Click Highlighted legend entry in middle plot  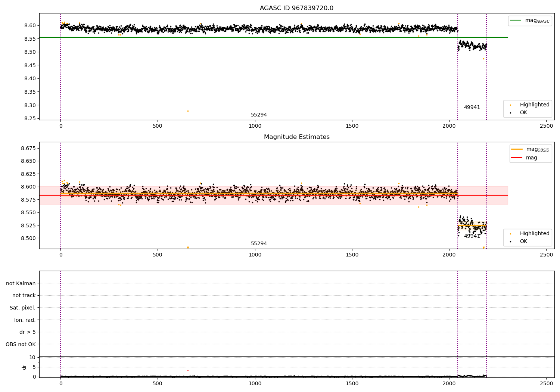coord(530,234)
